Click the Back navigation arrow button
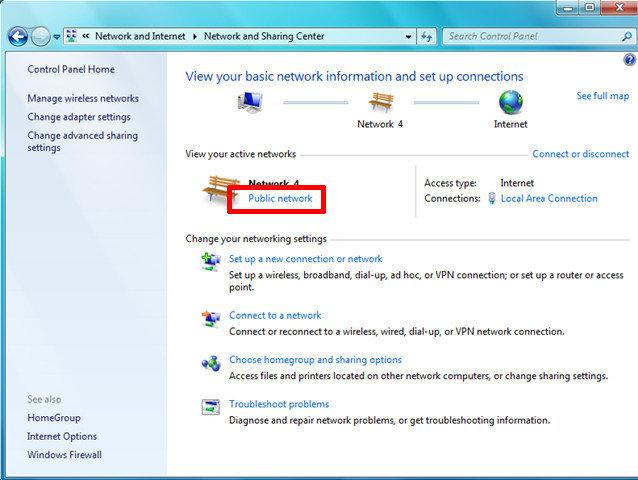The height and width of the screenshot is (480, 638). (x=17, y=37)
